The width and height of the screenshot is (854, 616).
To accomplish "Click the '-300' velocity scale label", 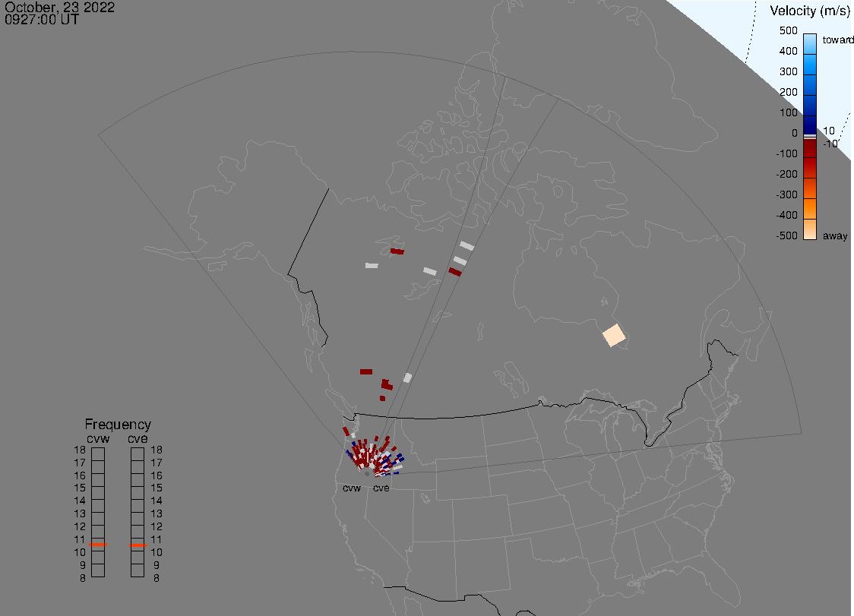I will [786, 195].
